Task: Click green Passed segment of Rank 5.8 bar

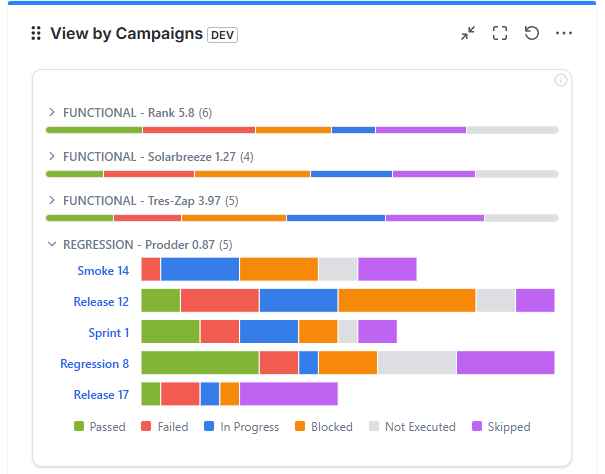Action: [94, 130]
